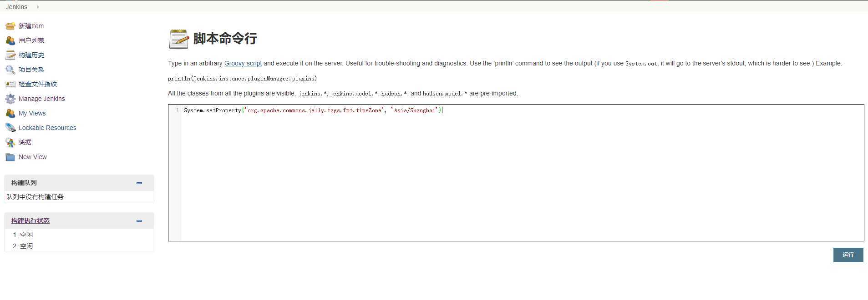
Task: Click the Lockable Resources drive icon
Action: [x=10, y=128]
